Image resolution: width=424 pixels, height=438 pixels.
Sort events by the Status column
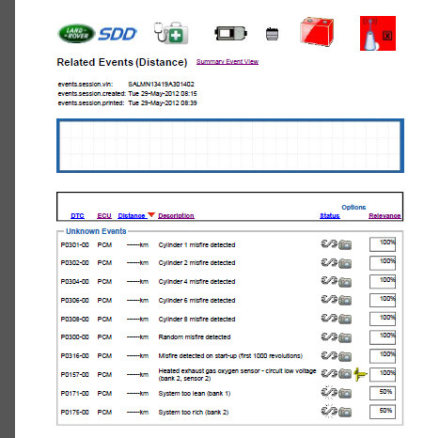point(330,216)
